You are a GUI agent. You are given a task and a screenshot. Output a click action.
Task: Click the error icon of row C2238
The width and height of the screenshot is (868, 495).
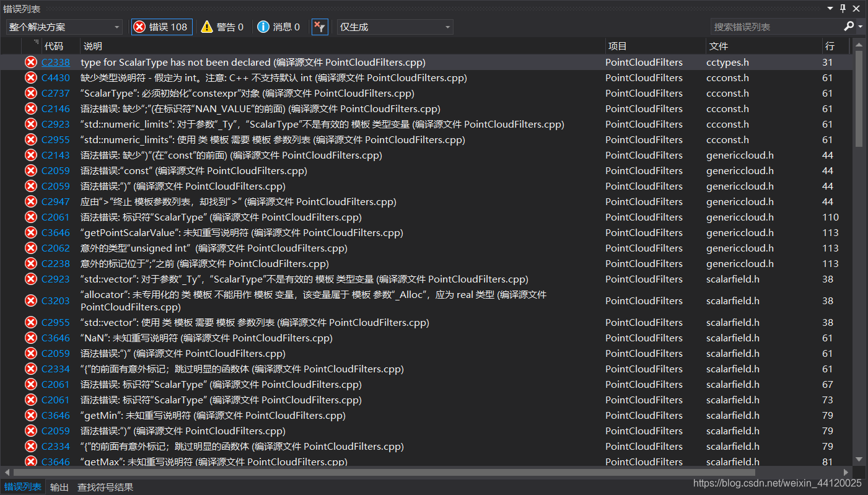[x=30, y=263]
